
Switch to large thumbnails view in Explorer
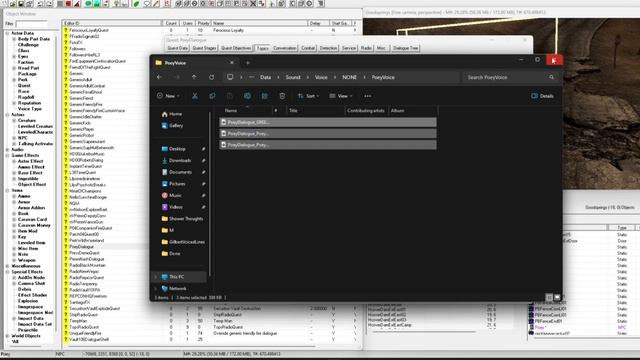pyautogui.click(x=557, y=298)
